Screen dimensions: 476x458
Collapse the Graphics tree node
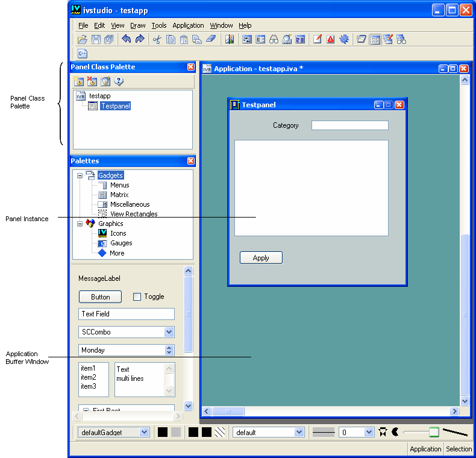(x=80, y=224)
